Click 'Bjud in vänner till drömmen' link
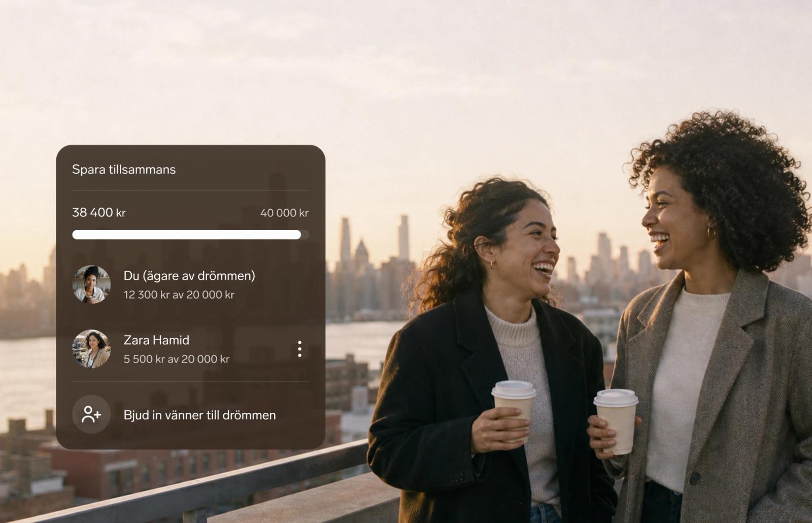 [199, 415]
